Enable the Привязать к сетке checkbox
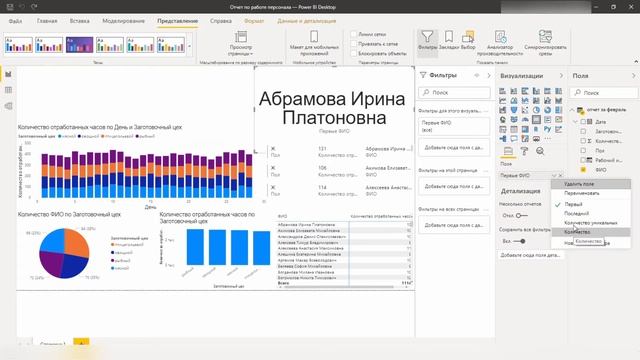 click(x=354, y=44)
